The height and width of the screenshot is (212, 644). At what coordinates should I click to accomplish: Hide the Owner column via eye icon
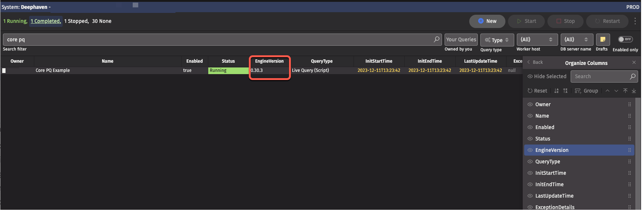pos(530,104)
